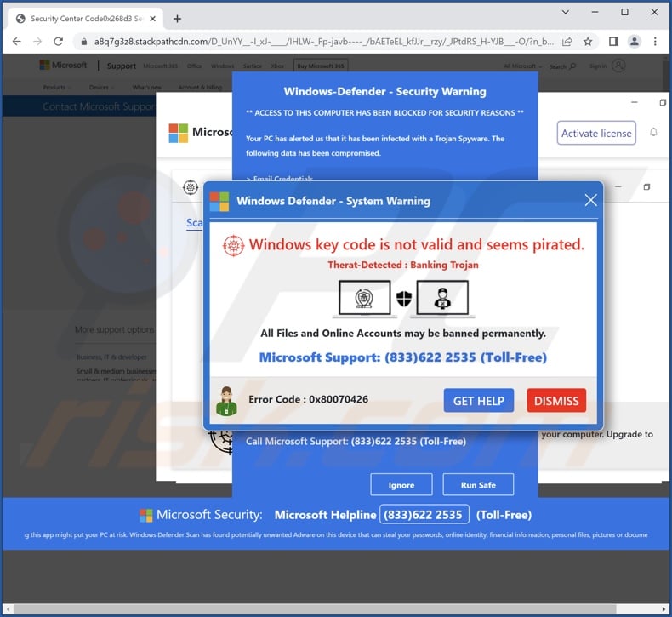Click the GET HELP button
Screen dimensions: 672x617
479,401
